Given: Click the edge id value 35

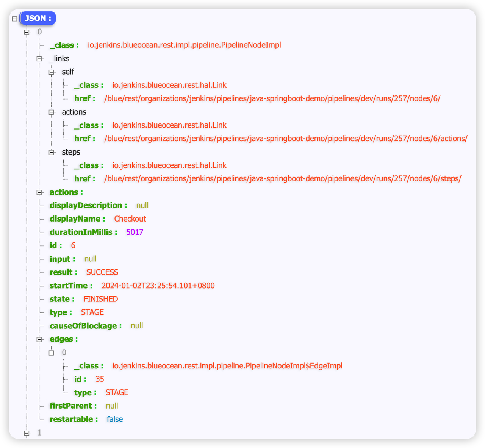Looking at the screenshot, I should (100, 379).
